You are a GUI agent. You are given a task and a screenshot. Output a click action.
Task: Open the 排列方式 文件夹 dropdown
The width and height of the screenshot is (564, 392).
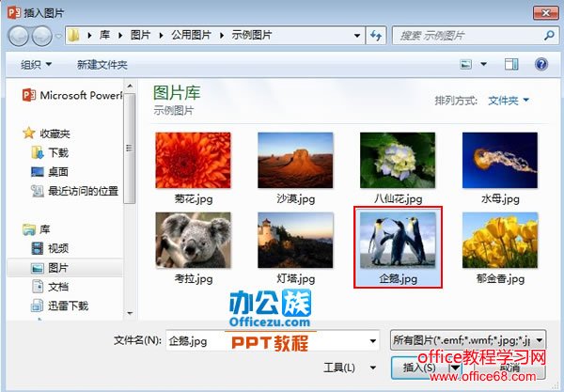(509, 101)
